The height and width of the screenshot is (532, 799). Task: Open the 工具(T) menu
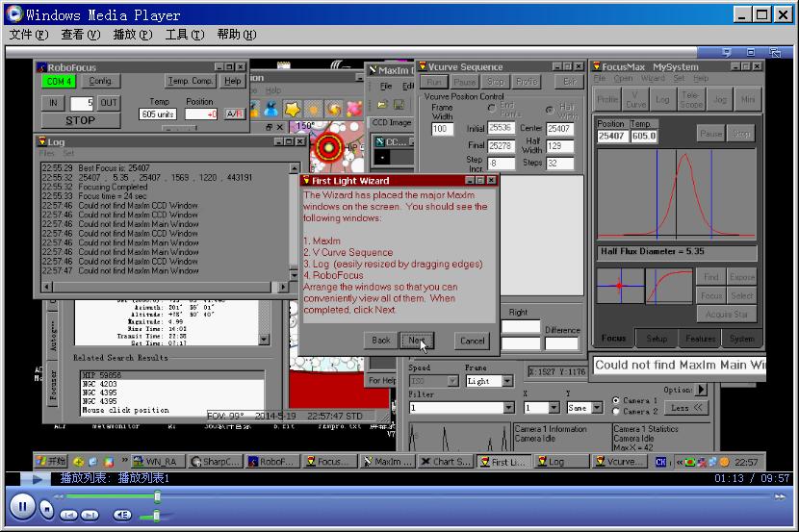click(185, 34)
